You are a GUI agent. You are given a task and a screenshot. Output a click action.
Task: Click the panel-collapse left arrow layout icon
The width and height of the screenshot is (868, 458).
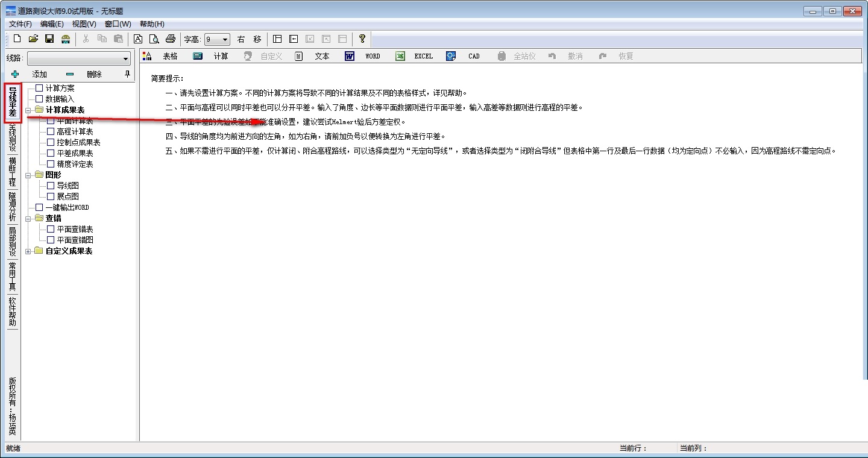pyautogui.click(x=294, y=39)
